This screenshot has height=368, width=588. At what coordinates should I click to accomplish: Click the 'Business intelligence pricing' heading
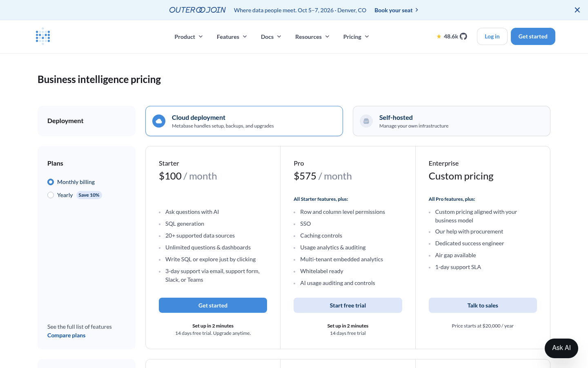coord(99,79)
